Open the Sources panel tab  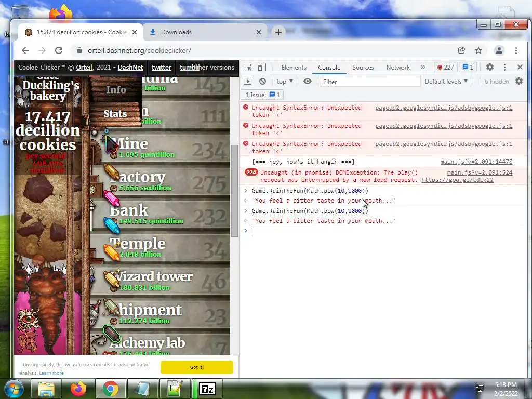coord(363,68)
